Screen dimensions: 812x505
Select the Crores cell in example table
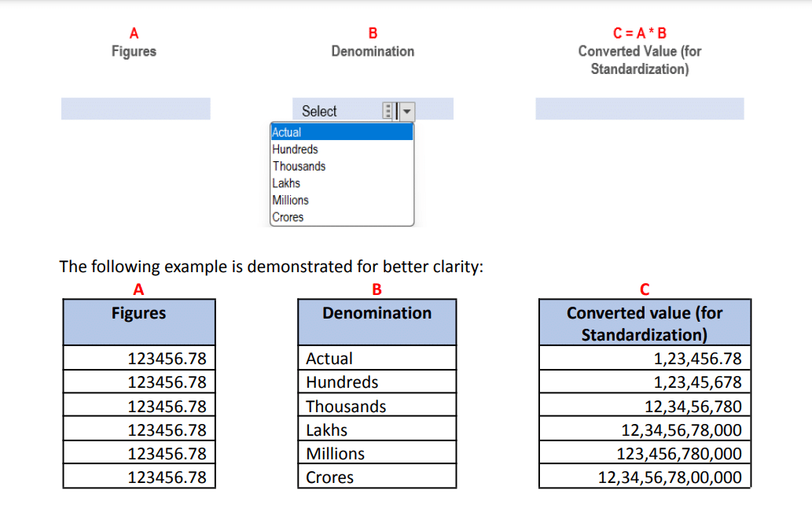[377, 477]
